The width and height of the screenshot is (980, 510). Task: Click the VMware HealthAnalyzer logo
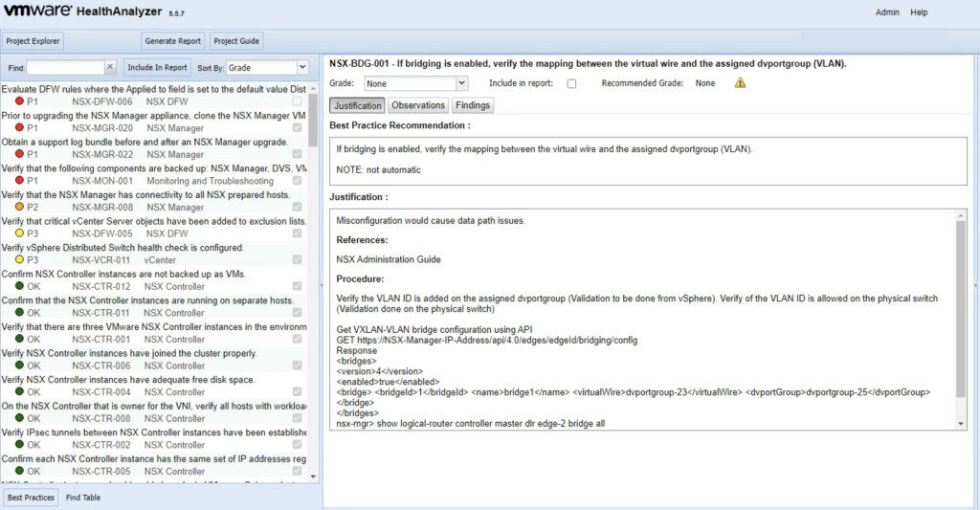click(x=94, y=11)
